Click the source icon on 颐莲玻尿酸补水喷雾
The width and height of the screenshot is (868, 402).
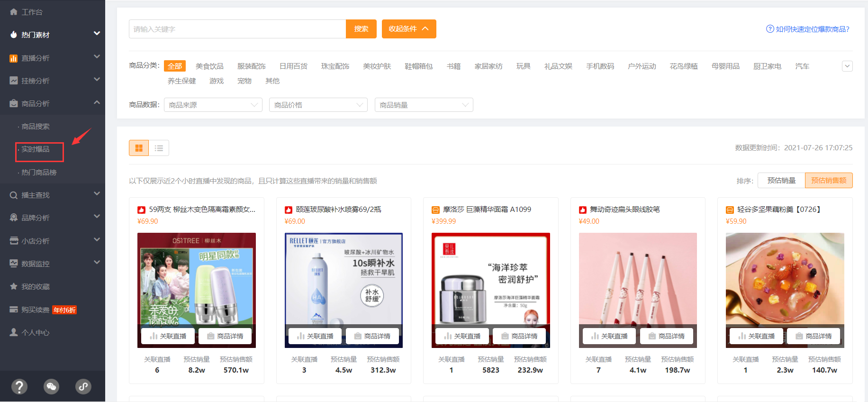289,210
